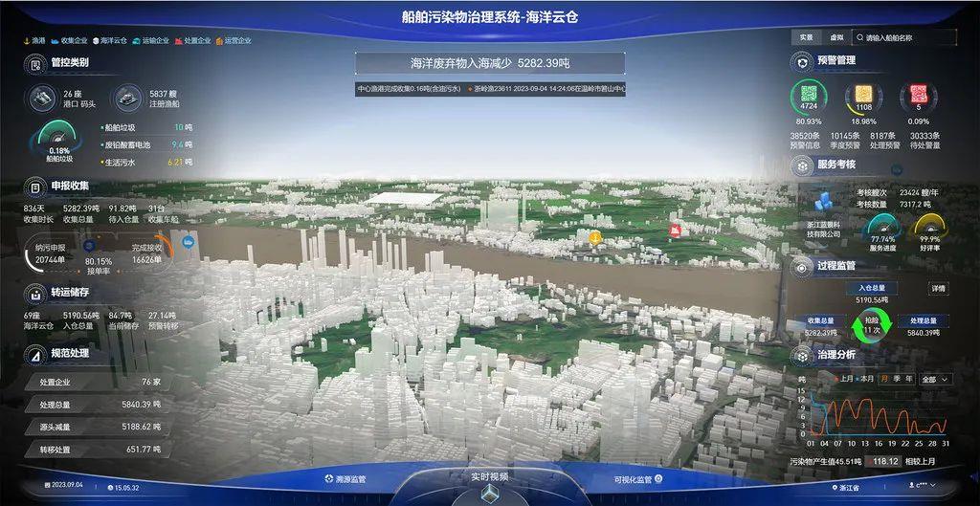Click the 注册渔船 round ship icon
Viewport: 980px width, 506px height.
click(x=127, y=99)
